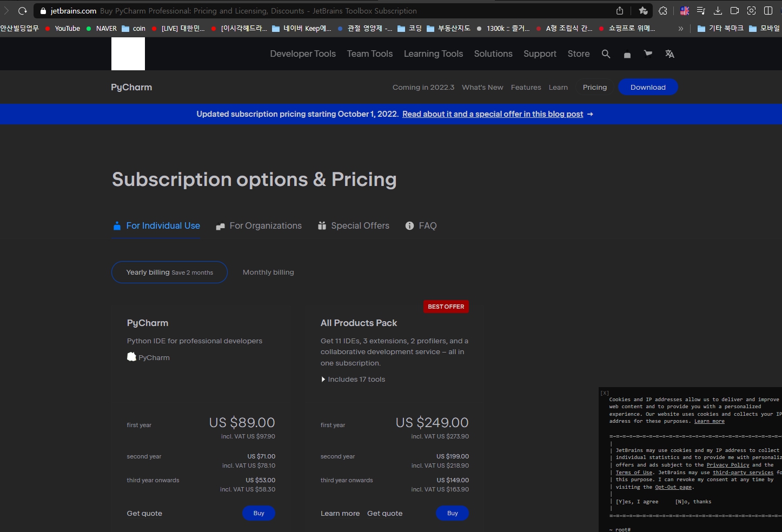Click the JetBrains logo
782x532 pixels.
click(x=128, y=54)
